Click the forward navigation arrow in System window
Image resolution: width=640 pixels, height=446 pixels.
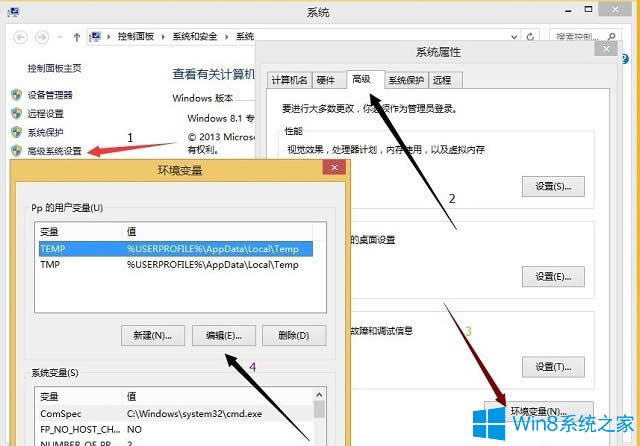42,38
